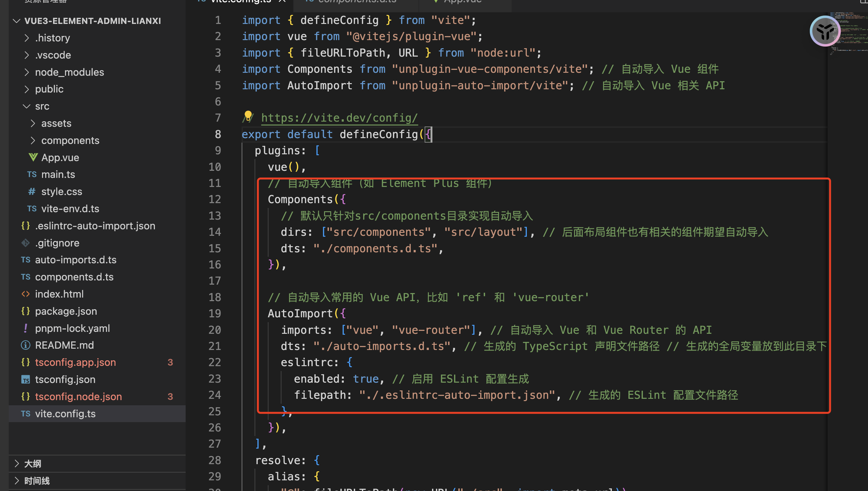Click the lightbulb quick-fix icon on line 7
The image size is (868, 491).
point(248,115)
